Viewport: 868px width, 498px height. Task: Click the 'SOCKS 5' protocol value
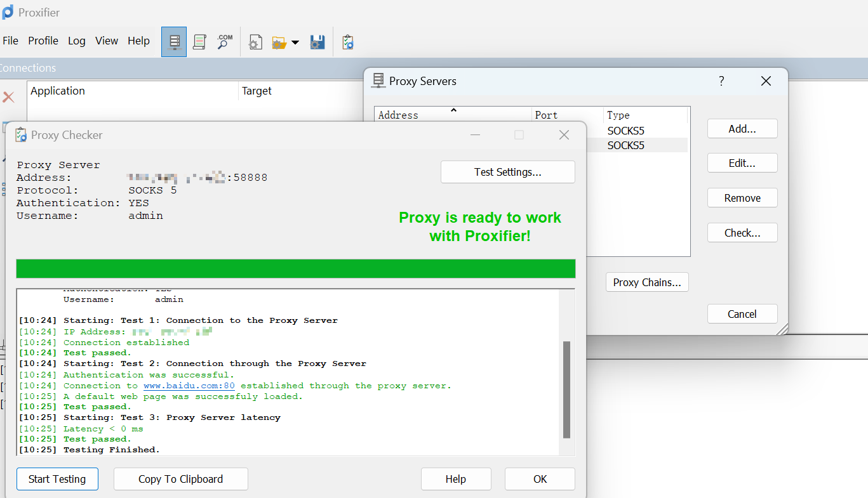152,190
